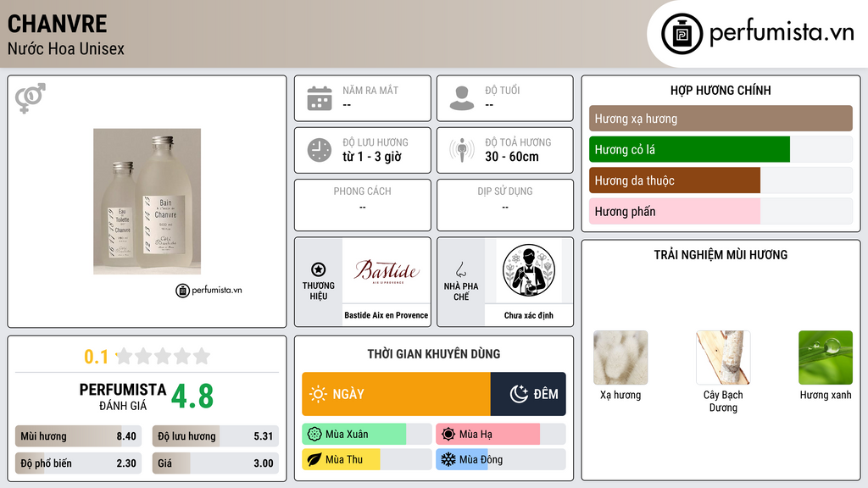The height and width of the screenshot is (488, 868).
Task: Click the Mùa Hạ season bar
Action: 501,435
